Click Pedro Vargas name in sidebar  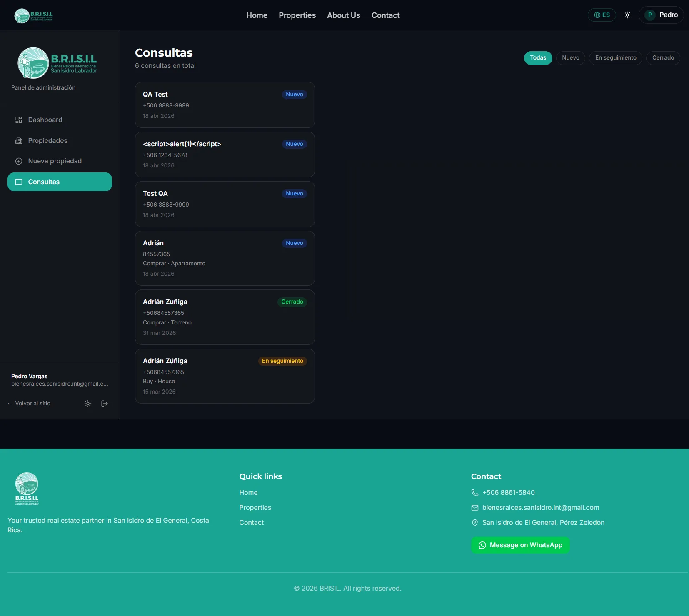pyautogui.click(x=29, y=377)
